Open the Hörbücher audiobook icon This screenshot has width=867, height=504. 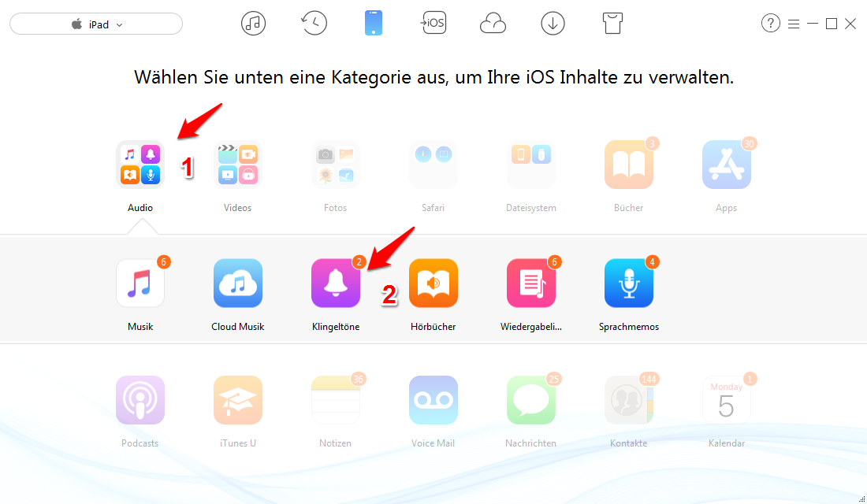[433, 283]
